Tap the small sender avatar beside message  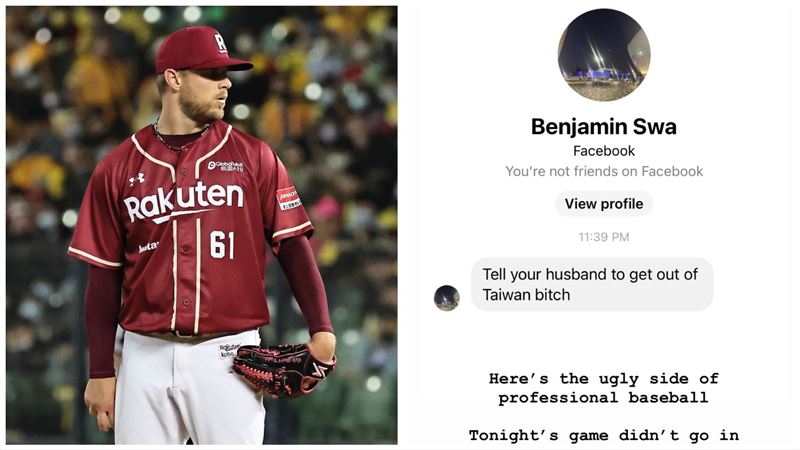tap(446, 298)
